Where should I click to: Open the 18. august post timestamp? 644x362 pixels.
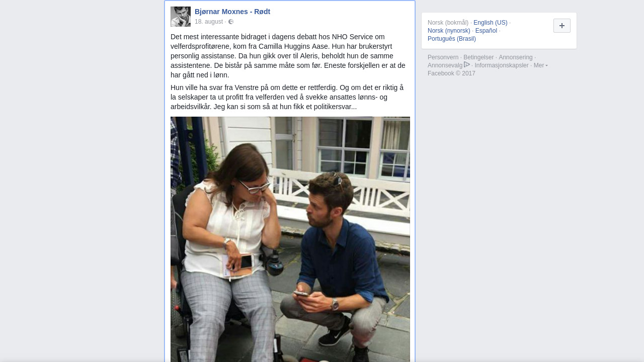(x=209, y=22)
